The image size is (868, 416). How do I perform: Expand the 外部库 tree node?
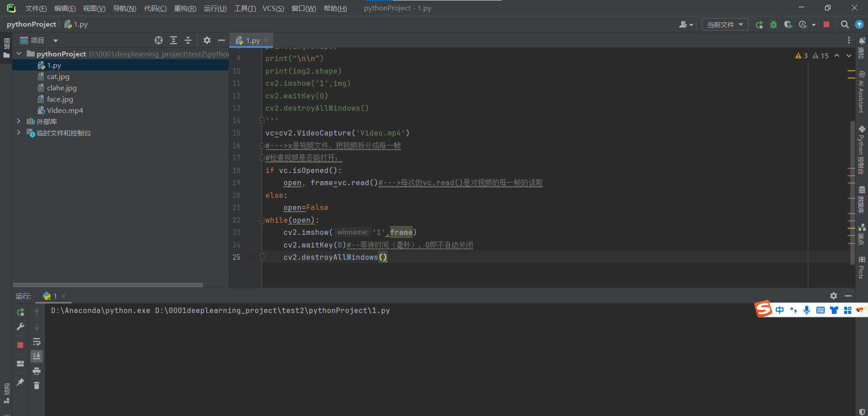[x=19, y=122]
